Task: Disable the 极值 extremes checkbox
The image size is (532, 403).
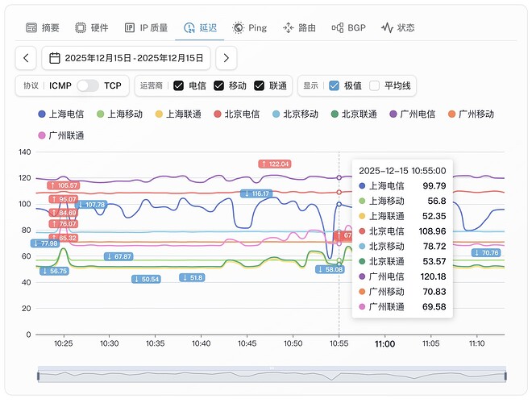Action: (x=335, y=85)
